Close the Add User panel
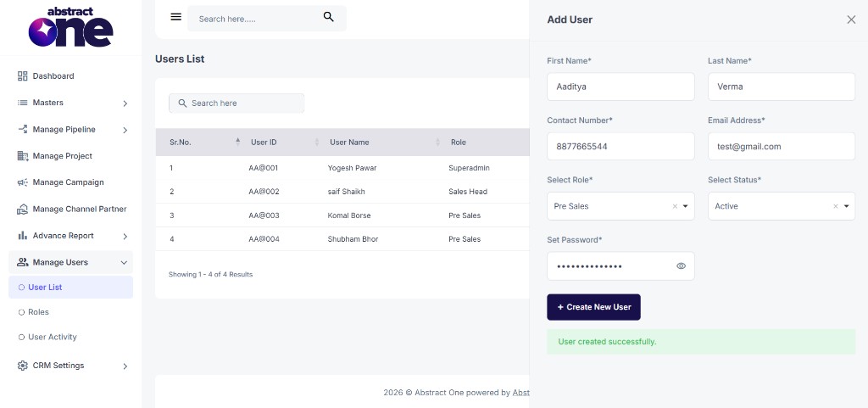 (x=851, y=20)
